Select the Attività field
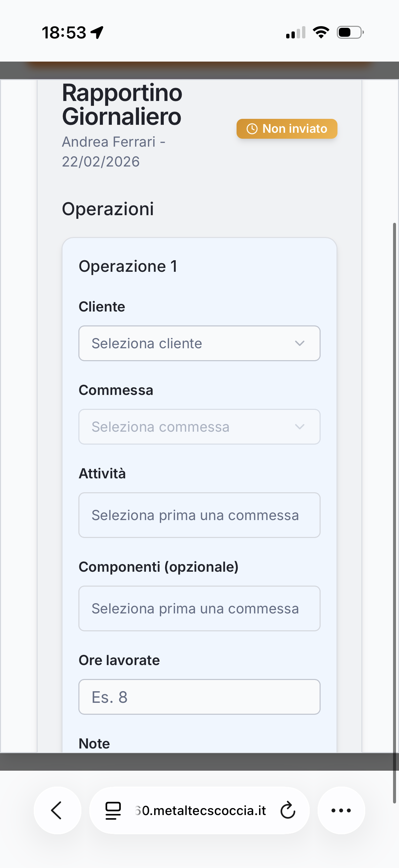 click(199, 515)
